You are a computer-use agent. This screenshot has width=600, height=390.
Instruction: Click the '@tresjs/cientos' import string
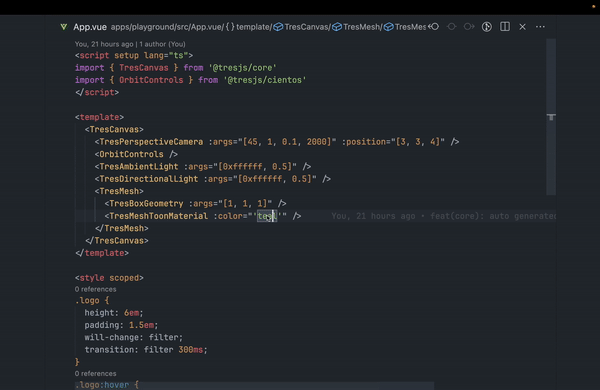tap(265, 80)
